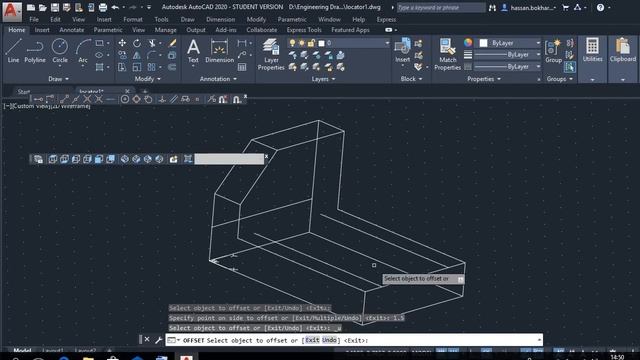
Task: Choose the Exit option in command line
Action: (312, 340)
